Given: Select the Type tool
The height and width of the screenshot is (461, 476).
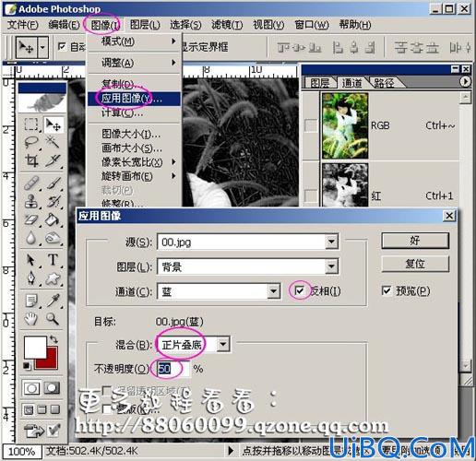Looking at the screenshot, I should 53,260.
